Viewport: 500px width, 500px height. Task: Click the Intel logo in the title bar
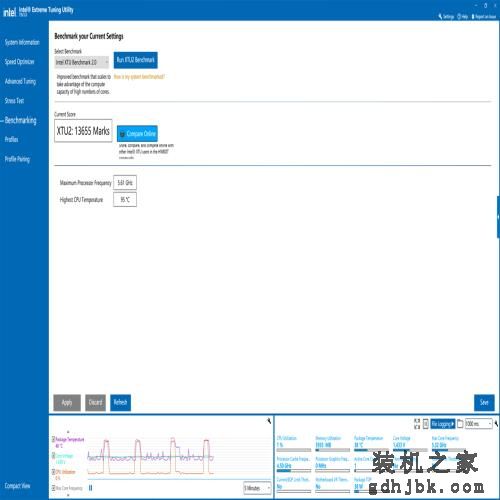coord(9,12)
